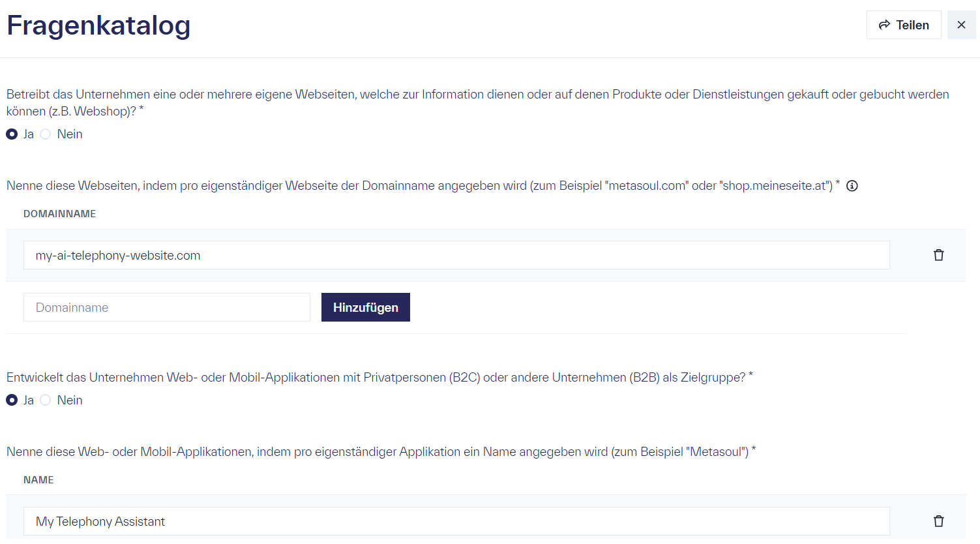Click the Nein label next to Ja
Screen dimensions: 980x544
pos(69,134)
